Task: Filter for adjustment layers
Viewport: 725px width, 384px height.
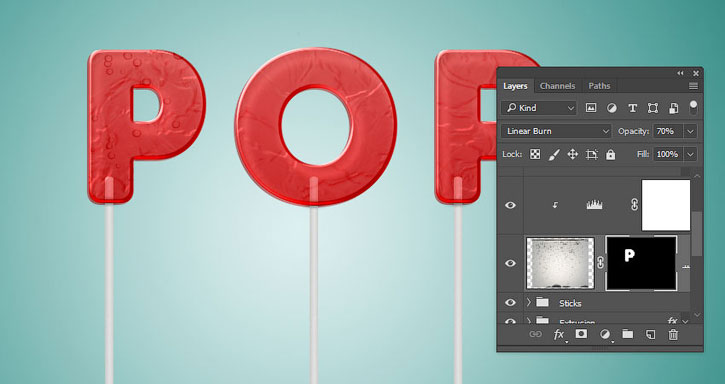Action: coord(611,108)
